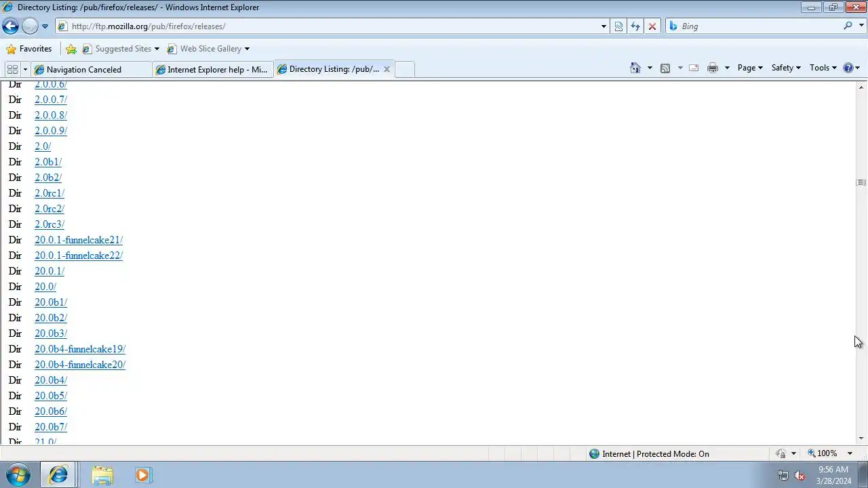The image size is (868, 488).
Task: Open Windows Explorer folder taskbar icon
Action: (x=102, y=475)
